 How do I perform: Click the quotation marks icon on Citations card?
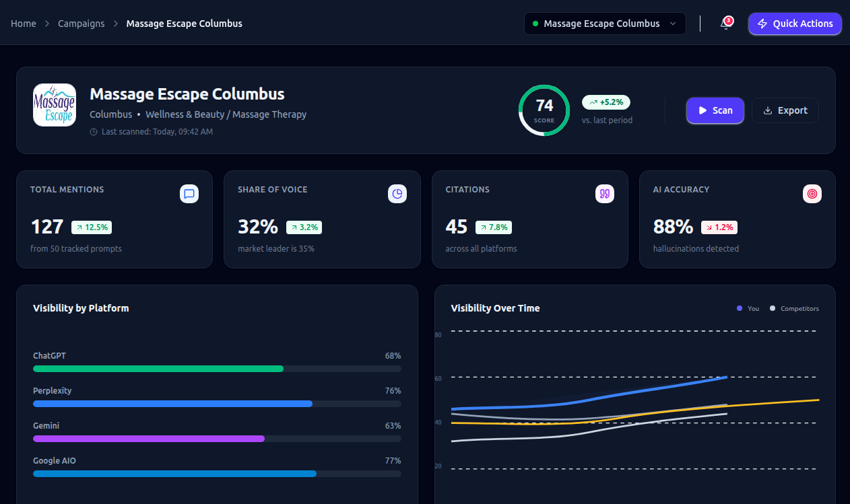pos(605,193)
